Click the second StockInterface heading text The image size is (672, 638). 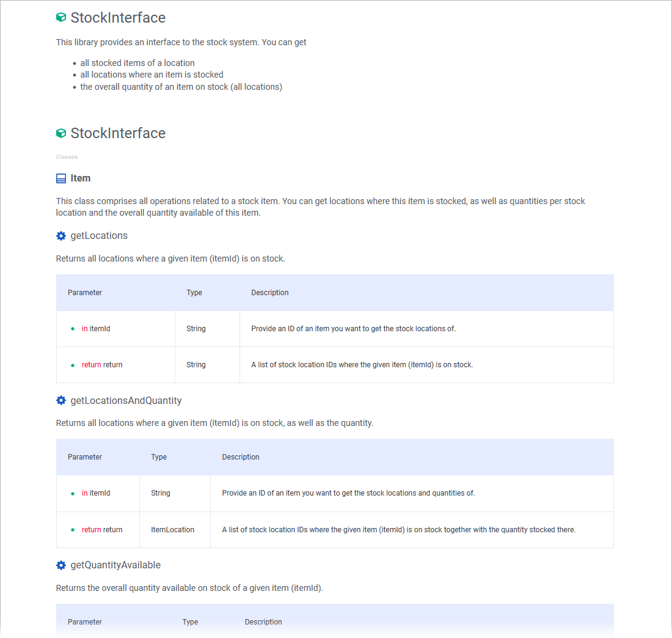(x=118, y=133)
